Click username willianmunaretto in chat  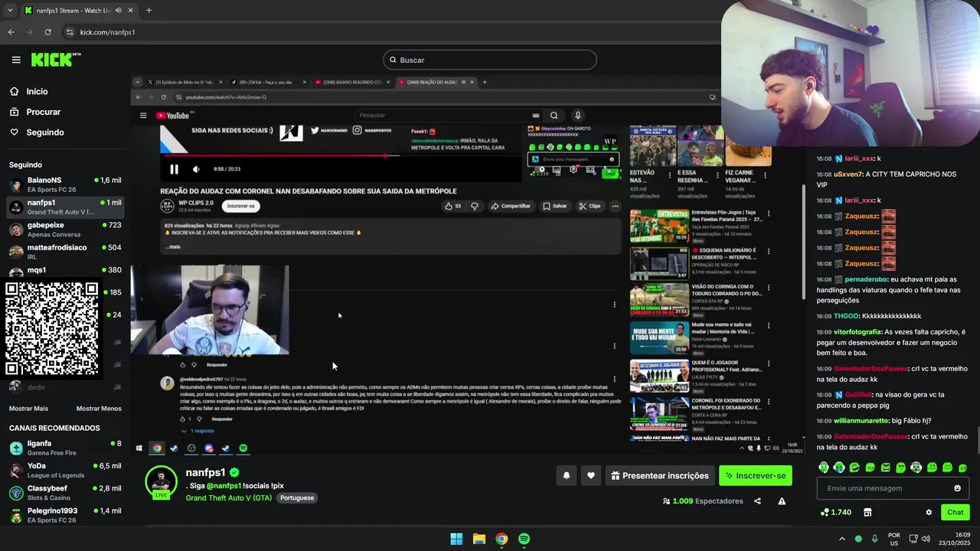(x=861, y=421)
